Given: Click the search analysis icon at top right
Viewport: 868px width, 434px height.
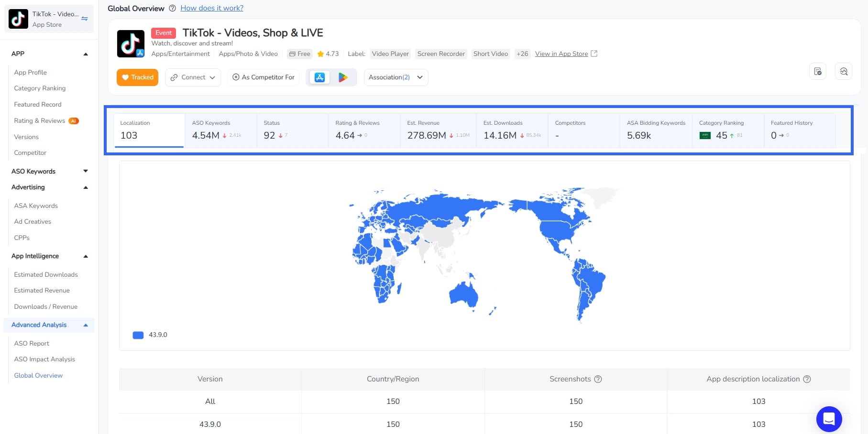Looking at the screenshot, I should click(844, 72).
